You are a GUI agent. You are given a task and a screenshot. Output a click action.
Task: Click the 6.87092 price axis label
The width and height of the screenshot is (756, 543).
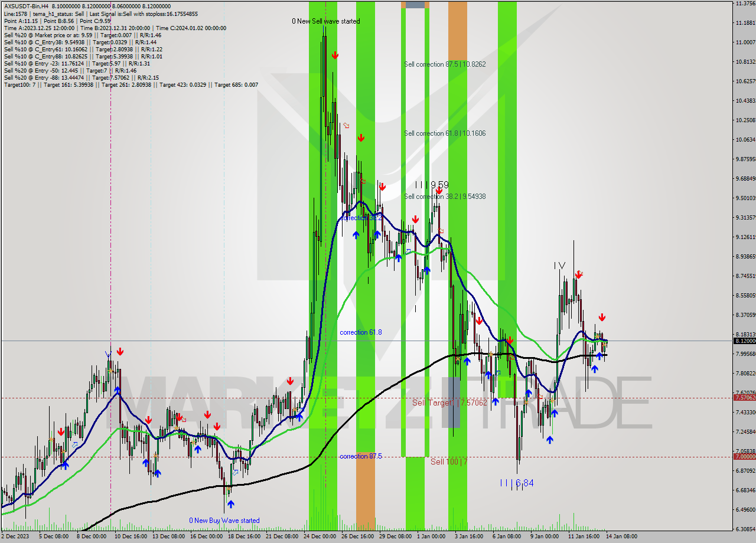[745, 470]
